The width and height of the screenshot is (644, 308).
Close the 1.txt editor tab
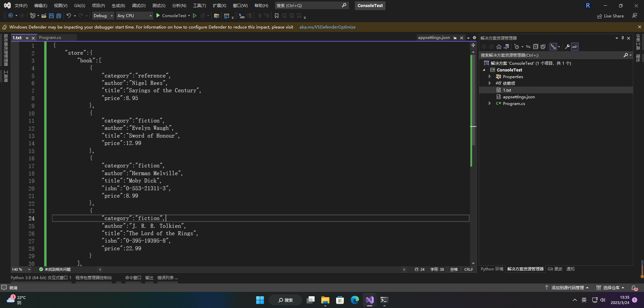(33, 38)
